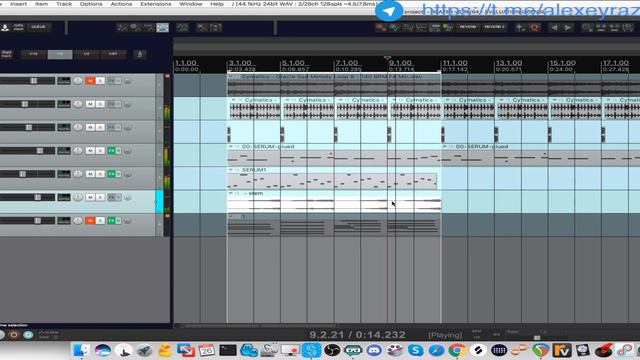This screenshot has height=360, width=640.
Task: Open FX chain of the bottom muted track
Action: click(111, 220)
